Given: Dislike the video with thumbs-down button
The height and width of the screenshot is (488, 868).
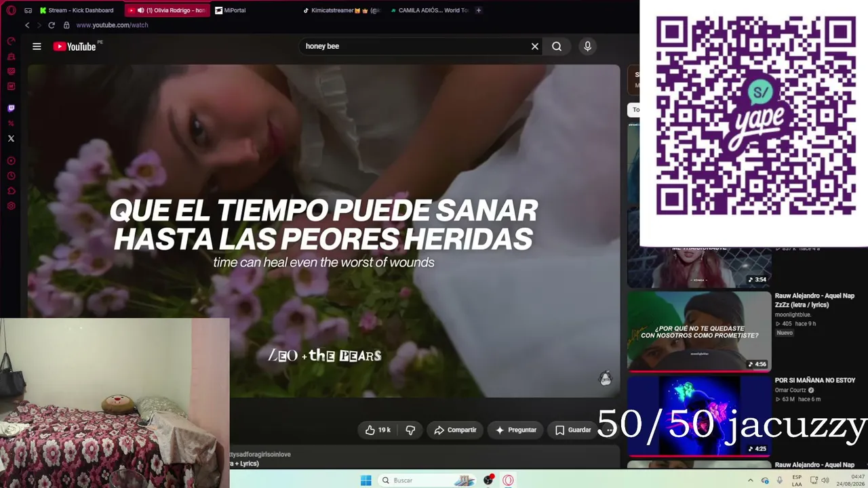Looking at the screenshot, I should 410,430.
